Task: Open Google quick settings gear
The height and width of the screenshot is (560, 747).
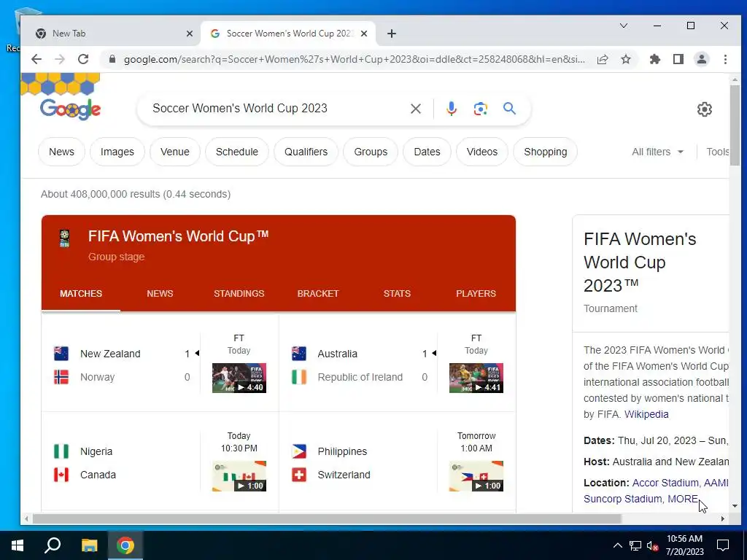Action: [705, 109]
